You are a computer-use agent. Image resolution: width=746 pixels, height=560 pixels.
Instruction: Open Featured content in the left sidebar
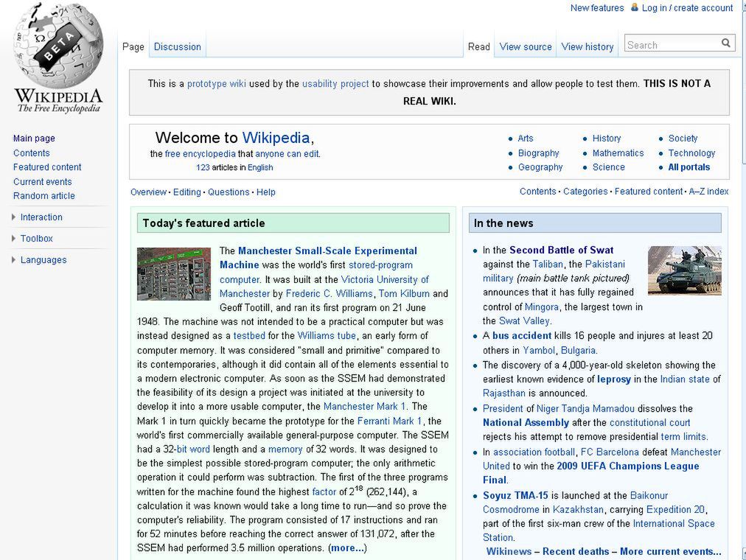[47, 167]
